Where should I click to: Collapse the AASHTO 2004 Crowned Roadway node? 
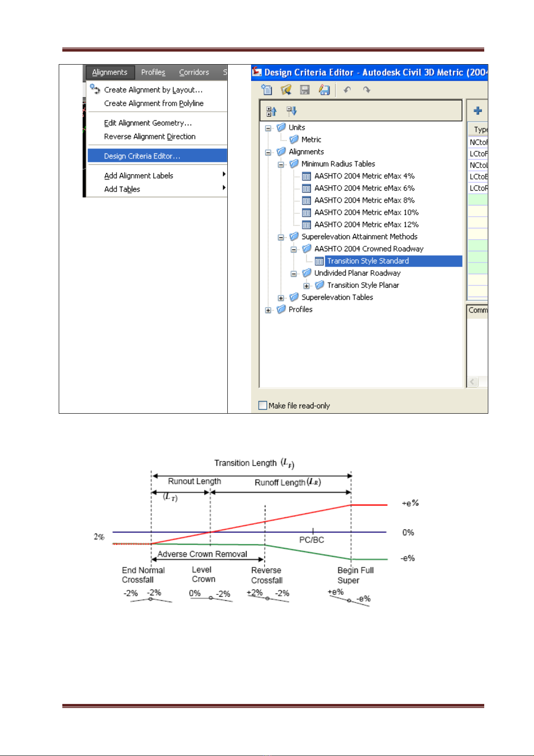click(x=293, y=249)
